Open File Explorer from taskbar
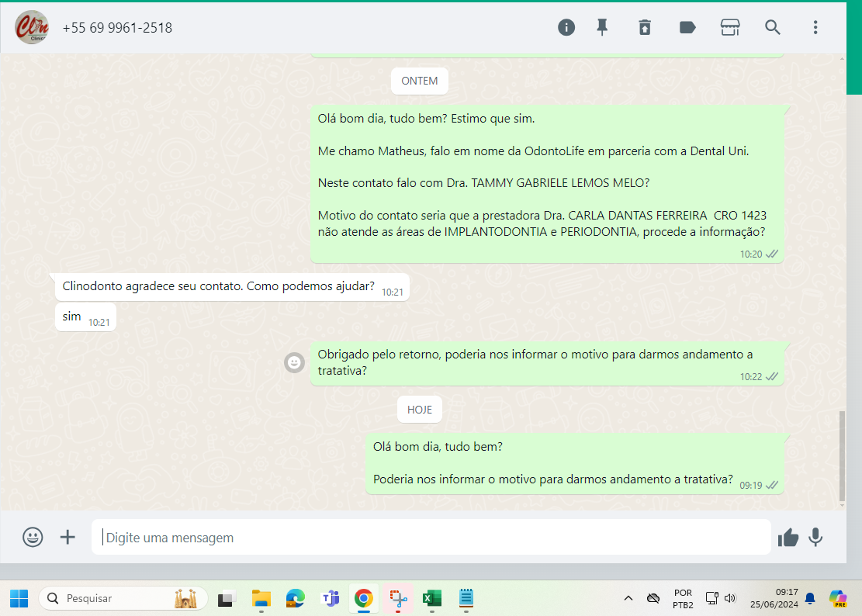Screen dimensions: 862x616 pos(261,598)
